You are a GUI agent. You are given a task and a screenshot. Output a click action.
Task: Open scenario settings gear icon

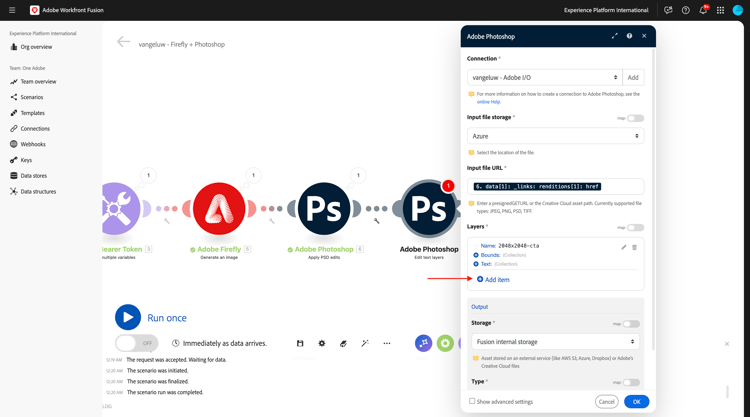click(321, 343)
